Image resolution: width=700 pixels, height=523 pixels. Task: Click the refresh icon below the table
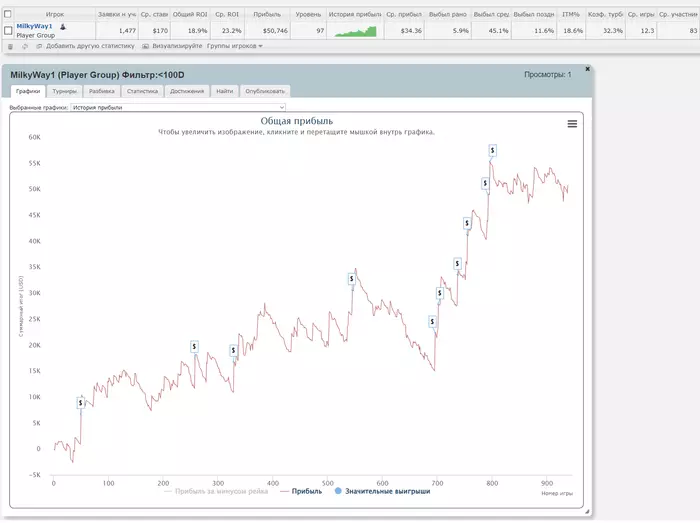25,46
